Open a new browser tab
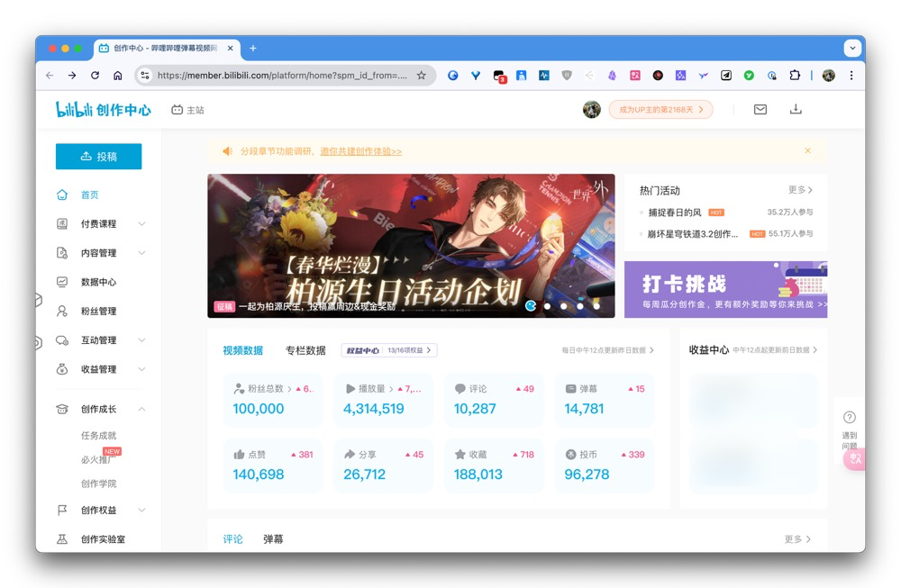Viewport: 901px width, 588px height. tap(253, 49)
